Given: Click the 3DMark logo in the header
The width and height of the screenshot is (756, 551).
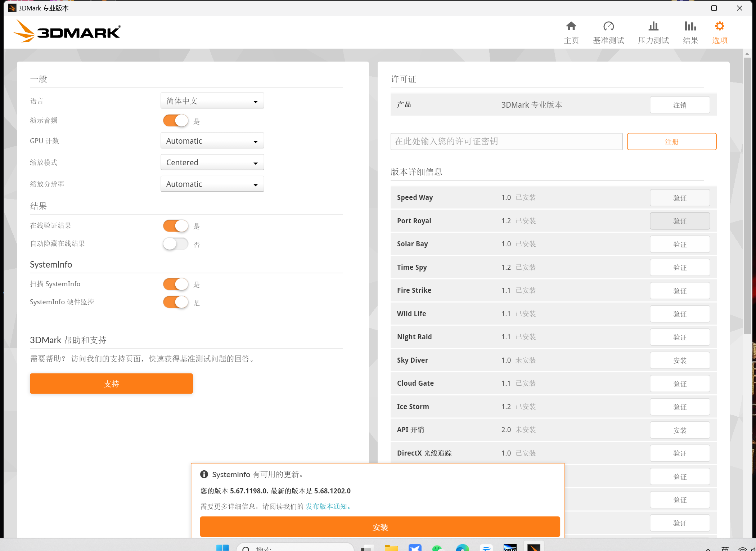Looking at the screenshot, I should [67, 31].
